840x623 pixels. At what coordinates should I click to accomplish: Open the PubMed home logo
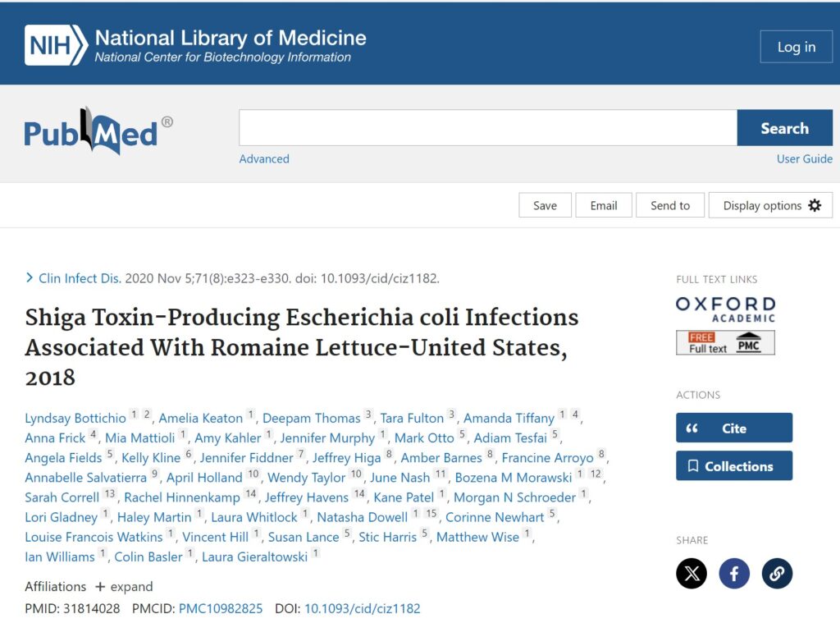(98, 131)
